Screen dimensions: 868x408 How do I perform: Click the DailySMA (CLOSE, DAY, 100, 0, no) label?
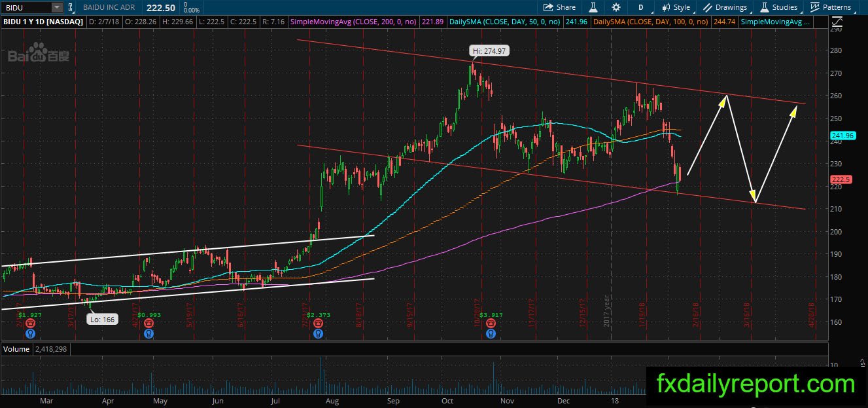(650, 22)
